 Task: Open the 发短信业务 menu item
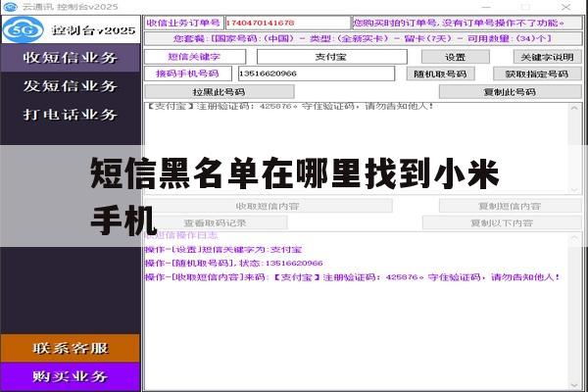pyautogui.click(x=71, y=86)
